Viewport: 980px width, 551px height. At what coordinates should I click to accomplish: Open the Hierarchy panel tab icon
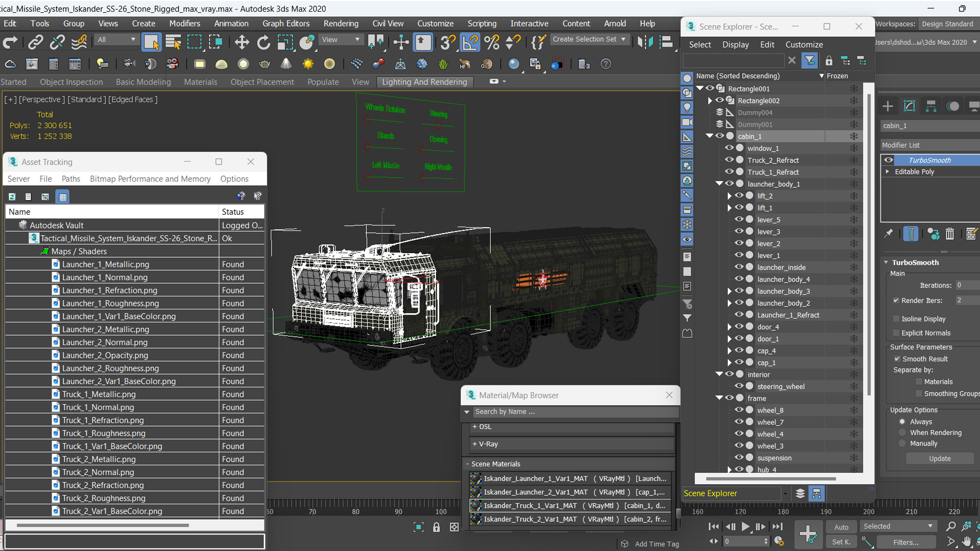pyautogui.click(x=931, y=106)
